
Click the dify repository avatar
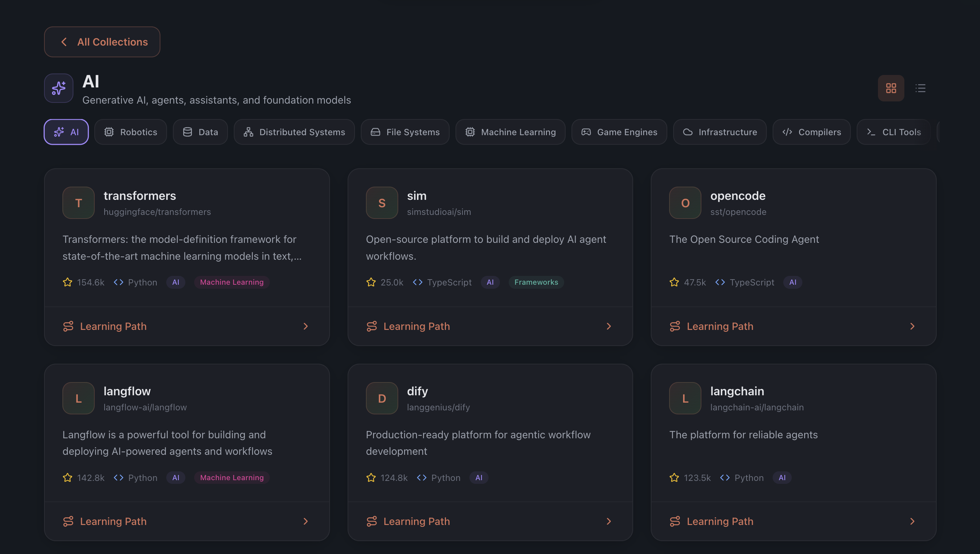(x=382, y=398)
